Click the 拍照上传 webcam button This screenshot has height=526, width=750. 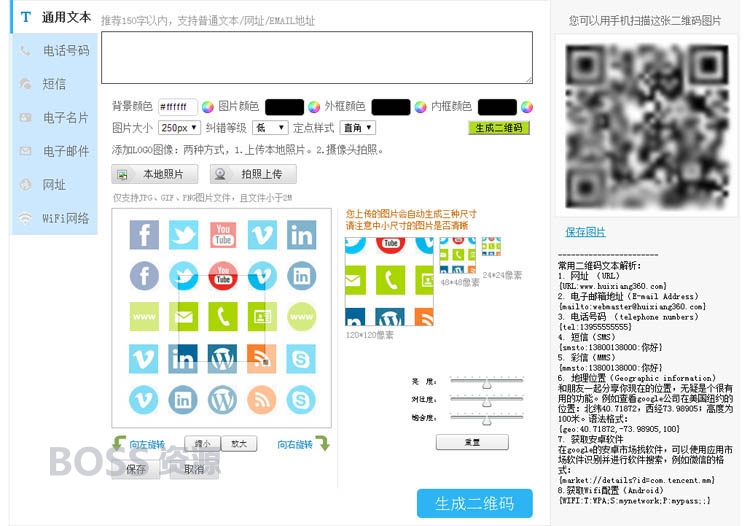pos(253,174)
